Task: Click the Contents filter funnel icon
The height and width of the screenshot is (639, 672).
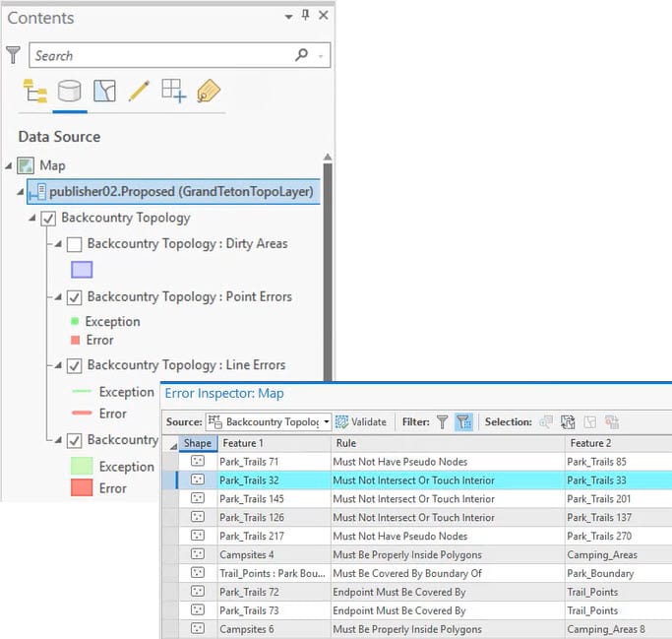Action: (x=14, y=55)
